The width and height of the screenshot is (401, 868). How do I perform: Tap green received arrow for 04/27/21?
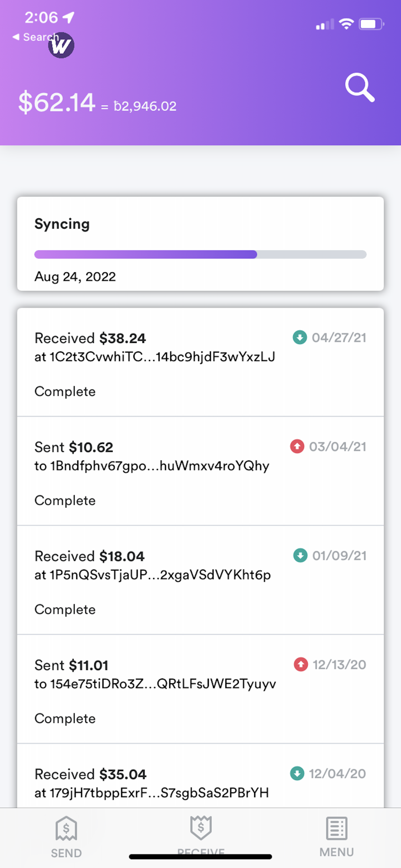(x=299, y=337)
